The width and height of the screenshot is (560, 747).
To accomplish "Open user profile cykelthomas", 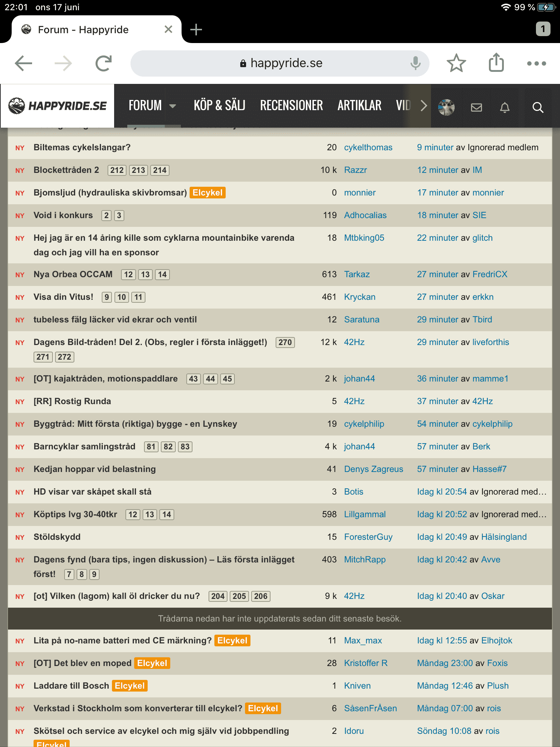I will tap(368, 147).
